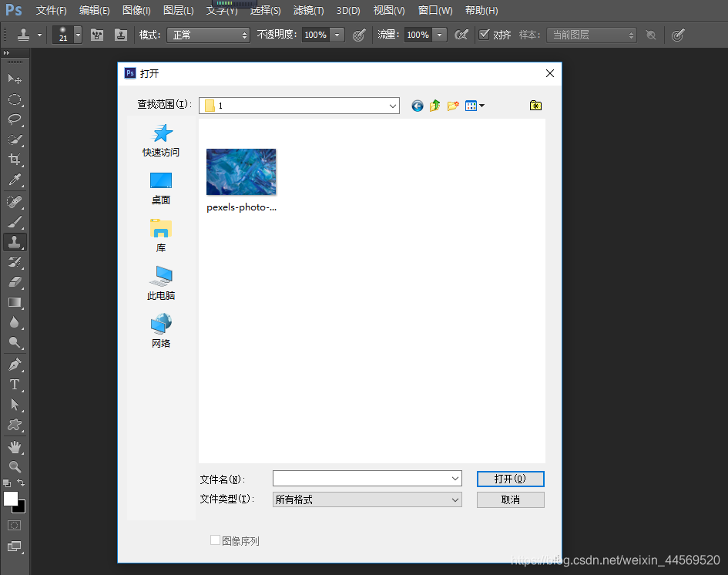The width and height of the screenshot is (728, 575).
Task: Go to 此电脑 this PC
Action: 161,284
